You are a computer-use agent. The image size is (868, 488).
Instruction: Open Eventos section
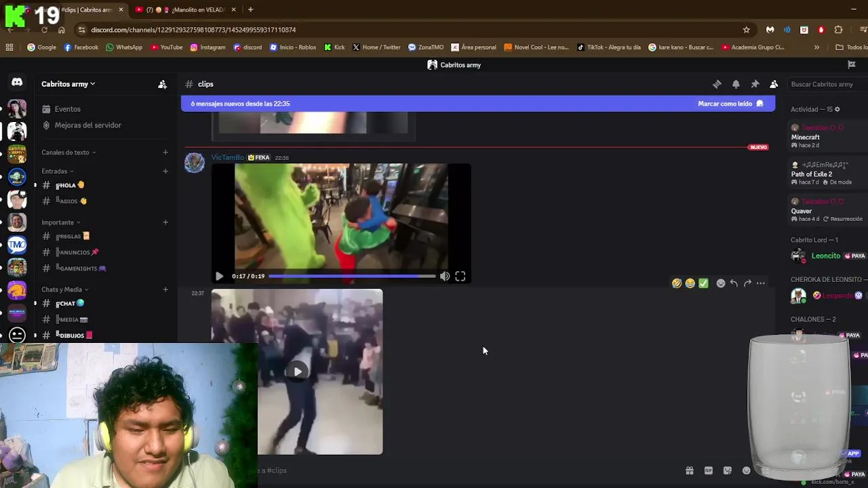pyautogui.click(x=104, y=109)
